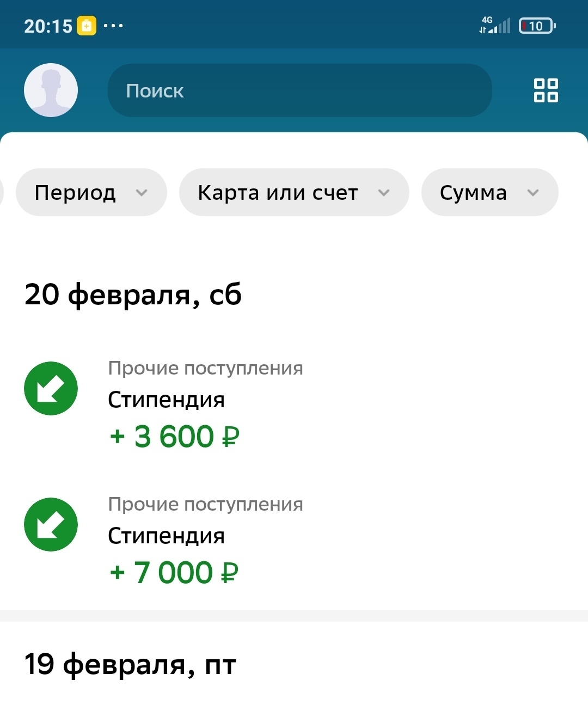588x711 pixels.
Task: Tap the three-dots notification overflow icon
Action: [113, 26]
